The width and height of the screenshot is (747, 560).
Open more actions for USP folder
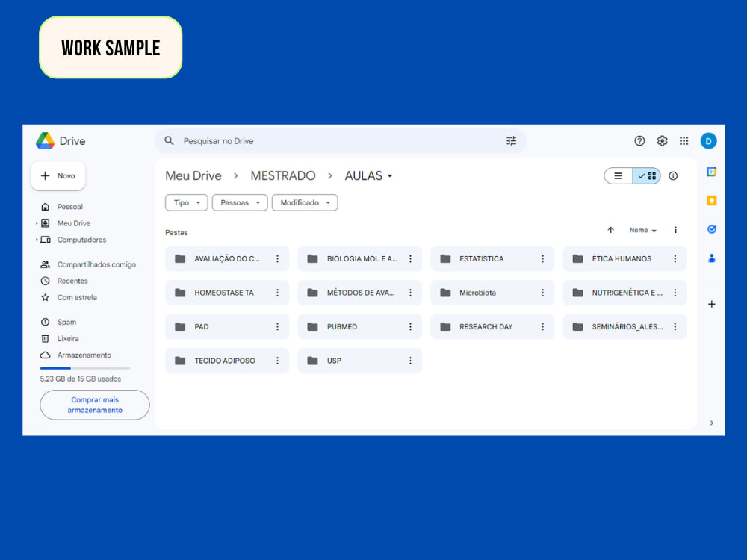[x=410, y=361]
